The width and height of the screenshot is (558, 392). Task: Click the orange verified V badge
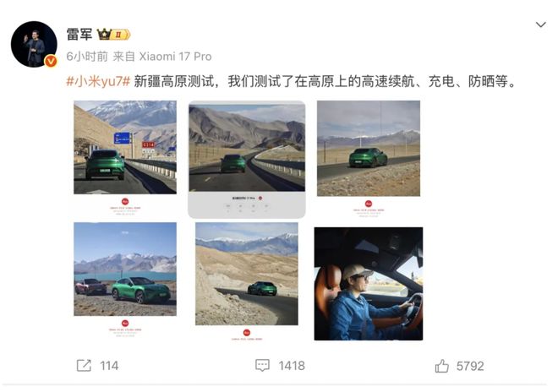(x=51, y=61)
